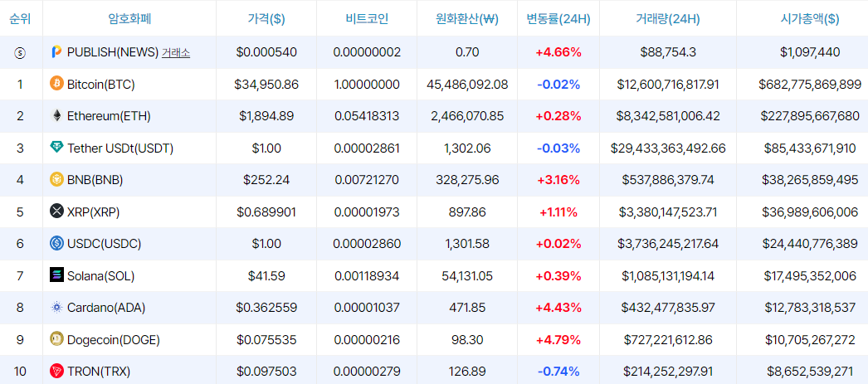This screenshot has width=868, height=384.
Task: Open the XRP(XRP) coin name
Action: tap(93, 212)
